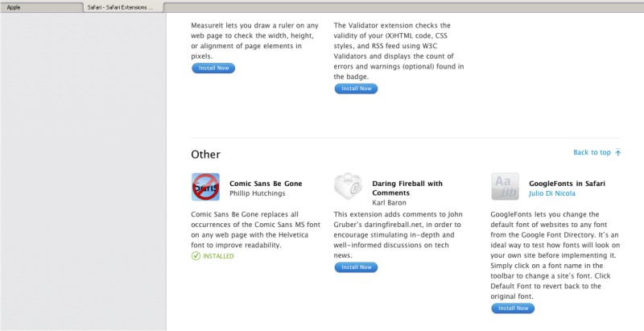Viewport: 644px width, 331px height.
Task: Open Julio Di Nicola author link
Action: click(x=552, y=193)
